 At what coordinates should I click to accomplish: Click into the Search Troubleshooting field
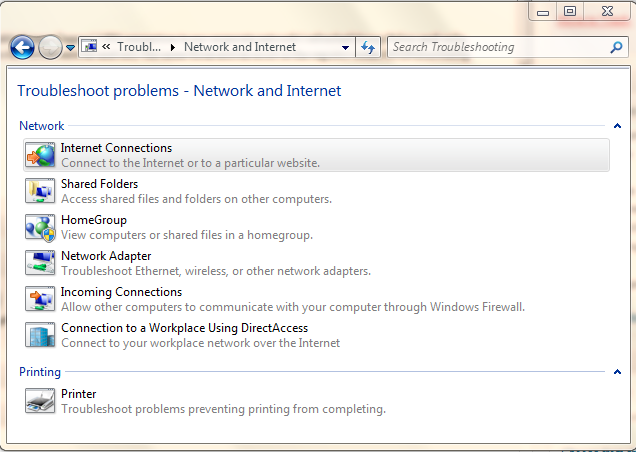[495, 47]
